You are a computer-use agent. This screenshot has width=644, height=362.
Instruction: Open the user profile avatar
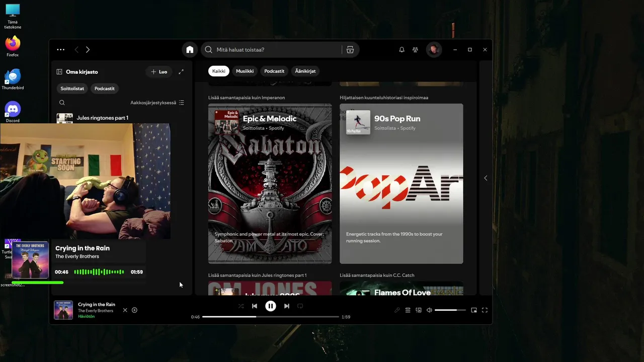pyautogui.click(x=434, y=50)
